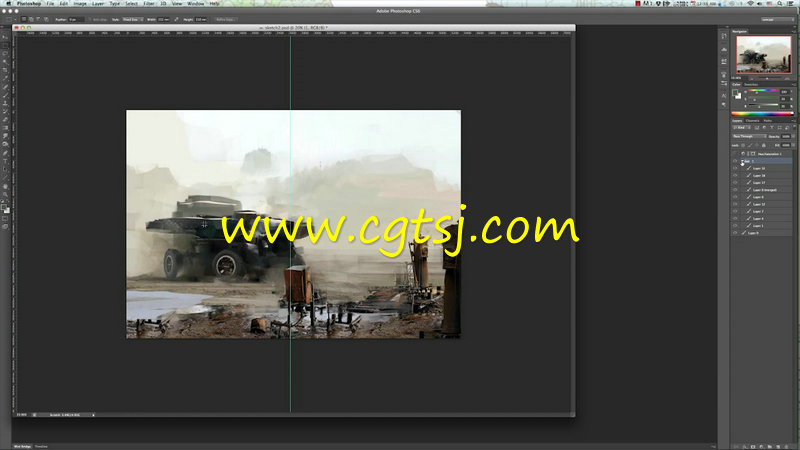Select the Lasso tool
The height and width of the screenshot is (450, 800).
pos(5,53)
